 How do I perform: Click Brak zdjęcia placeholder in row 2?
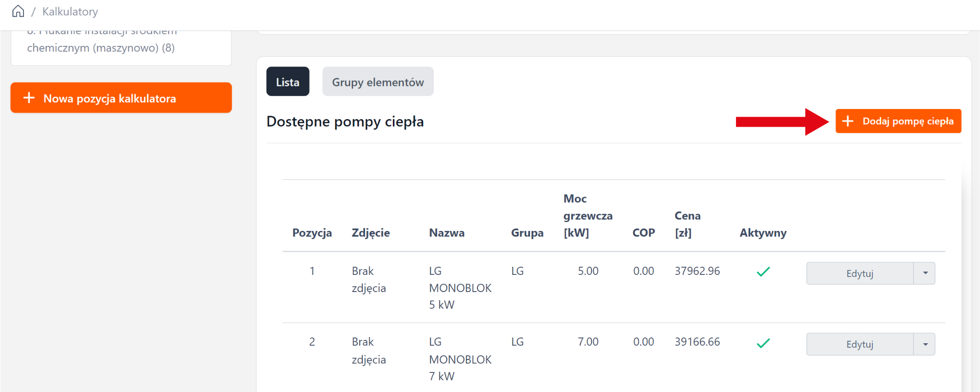click(x=368, y=350)
